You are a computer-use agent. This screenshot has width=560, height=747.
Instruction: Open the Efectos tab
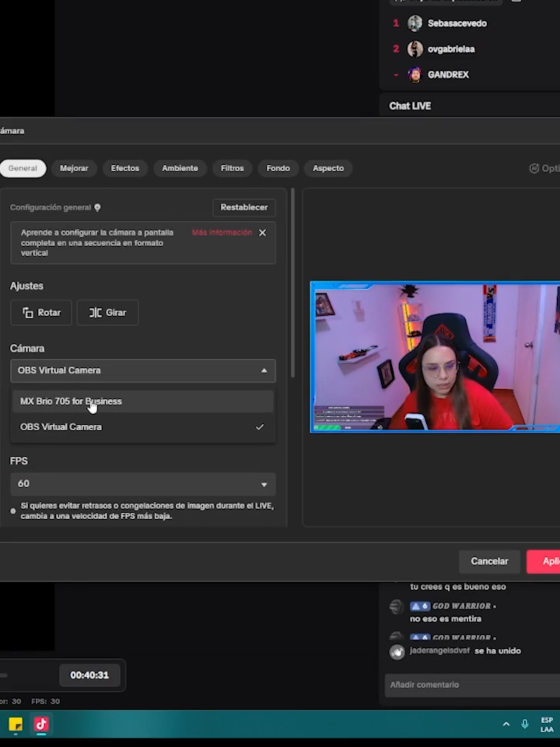125,168
